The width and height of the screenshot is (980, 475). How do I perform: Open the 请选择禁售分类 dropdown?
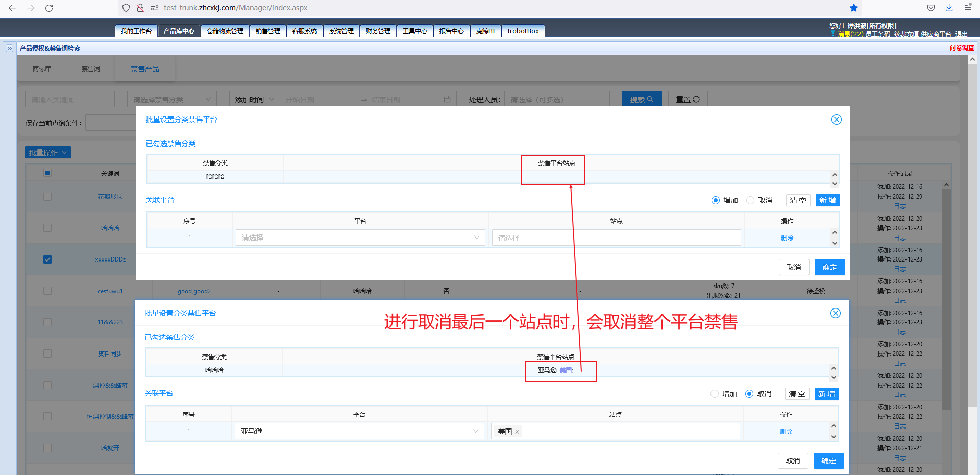[x=172, y=99]
